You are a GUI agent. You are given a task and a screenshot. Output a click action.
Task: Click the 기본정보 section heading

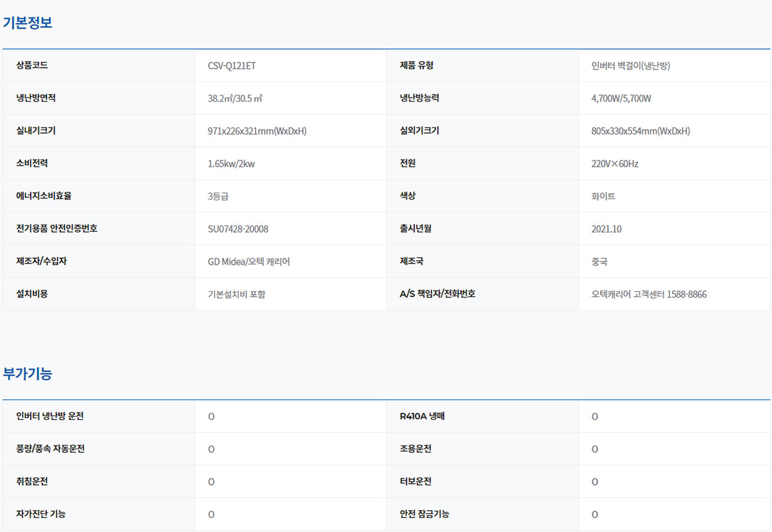pos(28,23)
